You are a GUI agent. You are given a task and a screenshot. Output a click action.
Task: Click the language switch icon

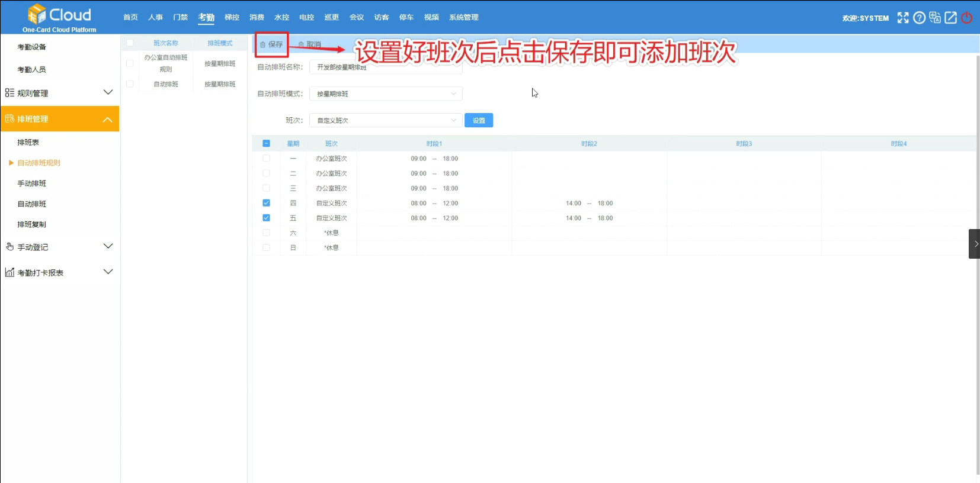coord(935,18)
